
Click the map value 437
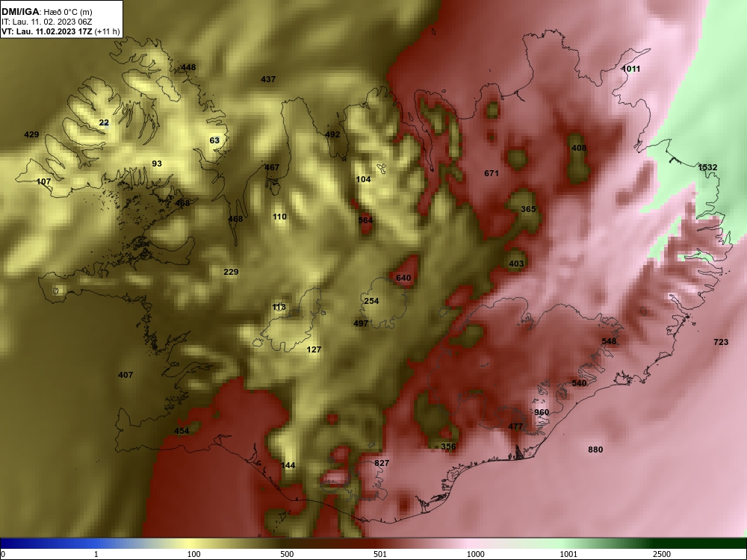268,80
